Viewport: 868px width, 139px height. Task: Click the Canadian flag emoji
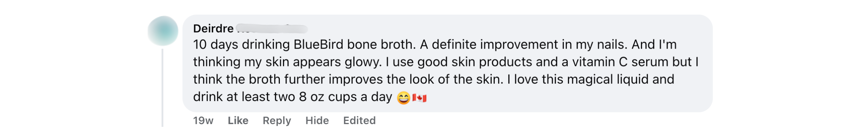(x=419, y=98)
